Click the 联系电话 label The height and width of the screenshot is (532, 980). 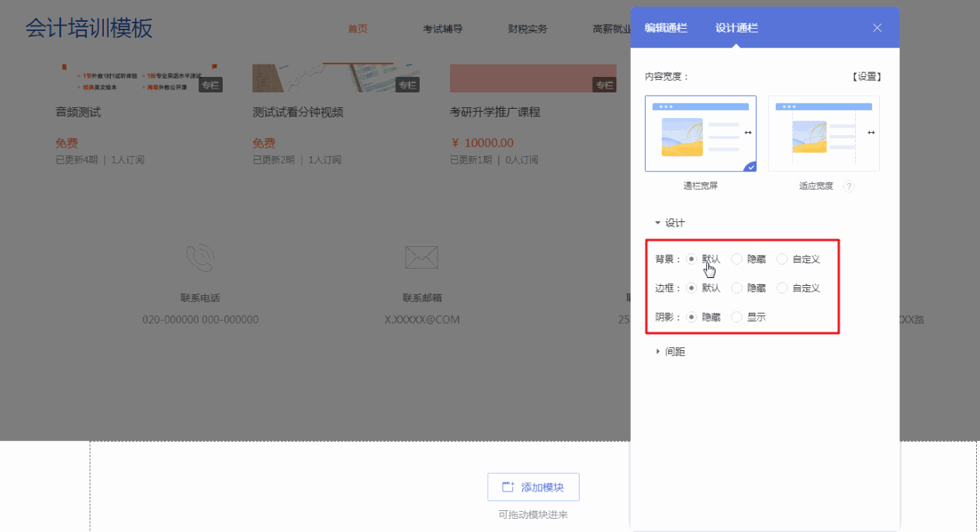click(x=200, y=297)
